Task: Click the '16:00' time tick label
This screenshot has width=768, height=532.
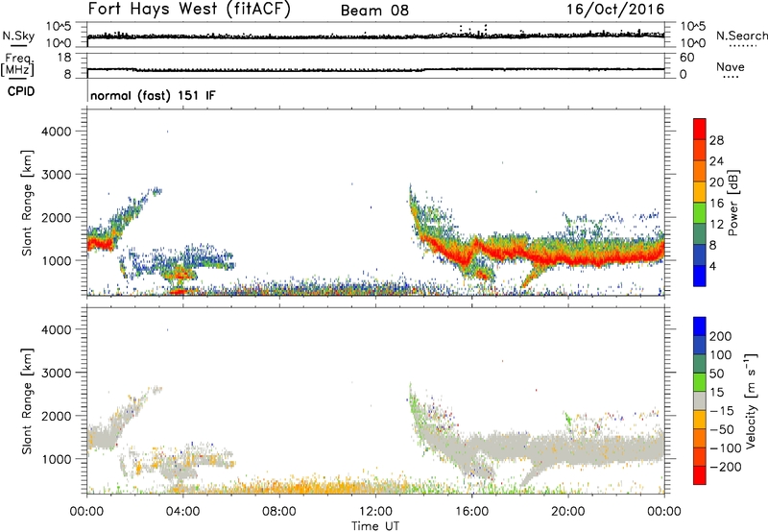Action: tap(471, 512)
